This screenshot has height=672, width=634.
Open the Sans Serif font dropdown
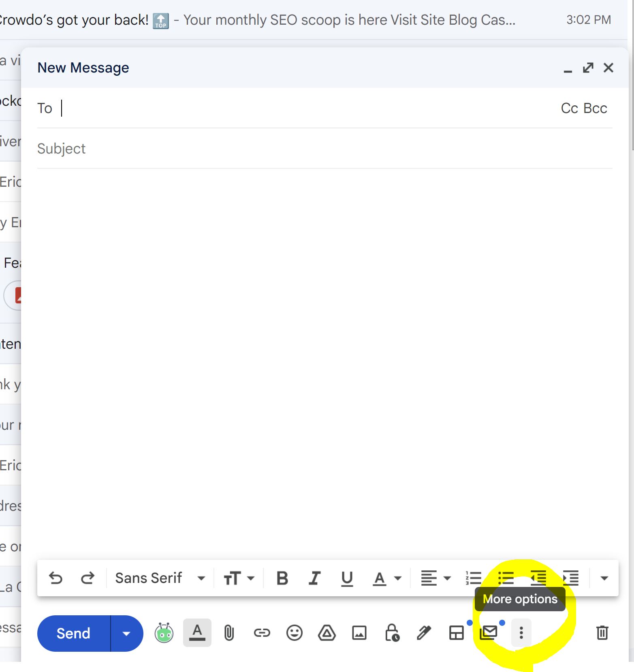(160, 578)
